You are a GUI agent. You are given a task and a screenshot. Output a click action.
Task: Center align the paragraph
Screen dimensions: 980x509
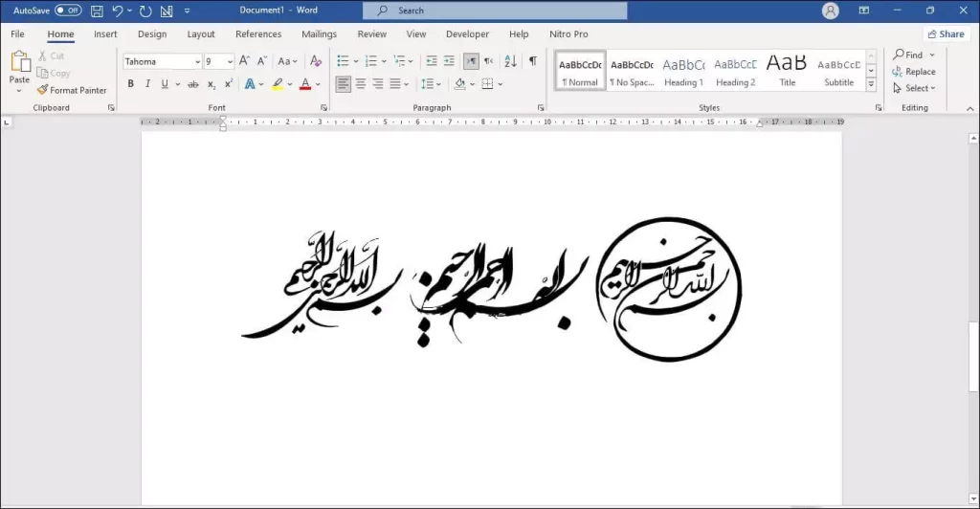coord(361,83)
